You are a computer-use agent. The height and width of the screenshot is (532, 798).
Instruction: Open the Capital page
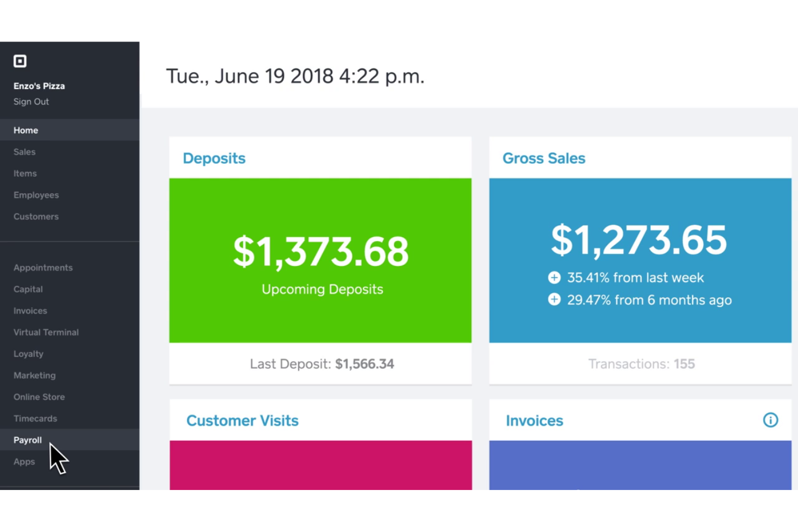27,289
